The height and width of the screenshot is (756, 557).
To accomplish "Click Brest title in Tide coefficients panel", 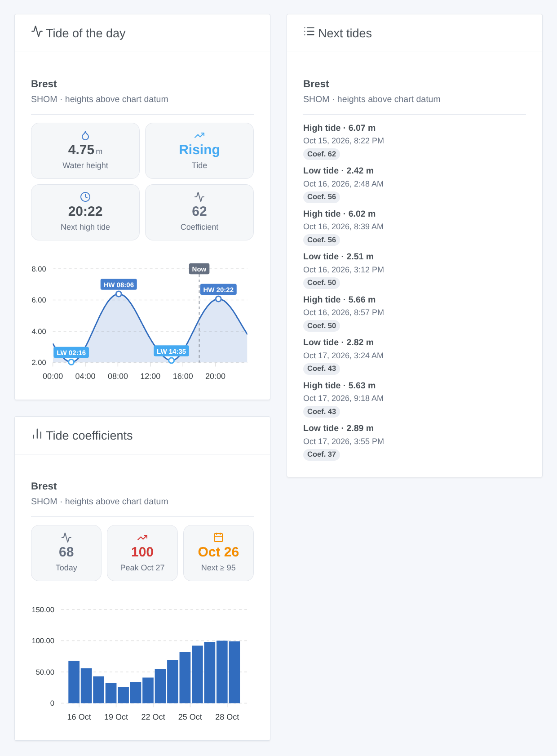I will (44, 486).
